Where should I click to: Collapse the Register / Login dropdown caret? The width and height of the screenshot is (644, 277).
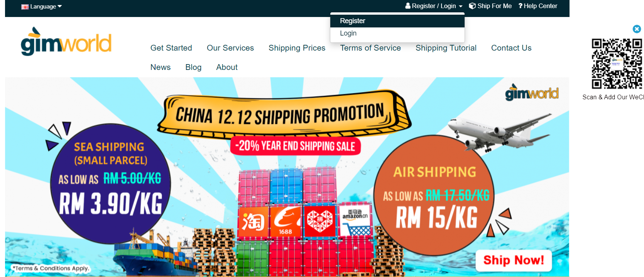(460, 6)
